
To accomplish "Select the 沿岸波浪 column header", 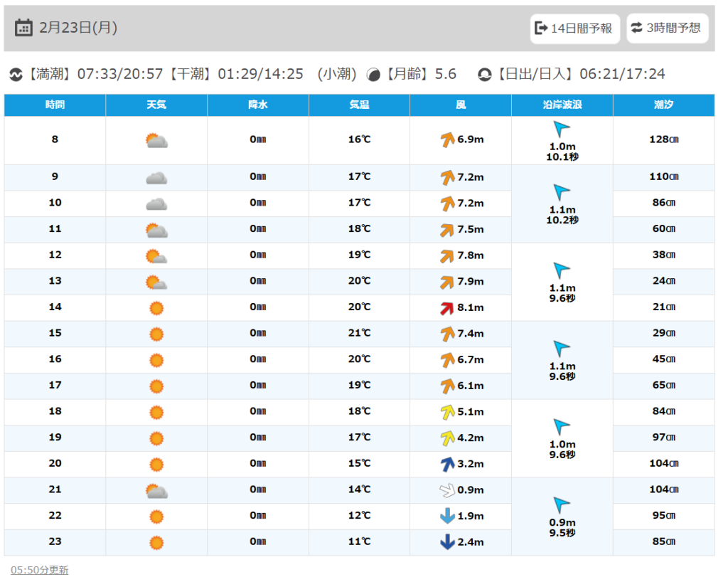I will (562, 105).
